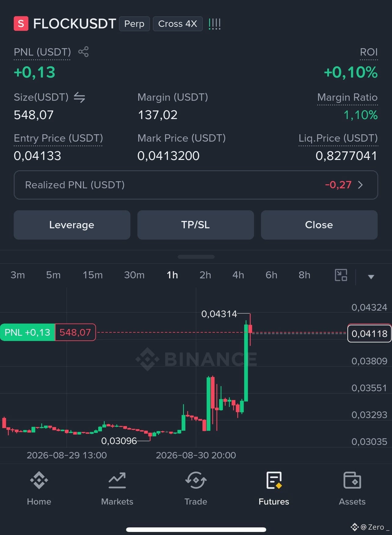Image resolution: width=392 pixels, height=535 pixels.
Task: Select the 15m chart interval
Action: click(x=93, y=275)
